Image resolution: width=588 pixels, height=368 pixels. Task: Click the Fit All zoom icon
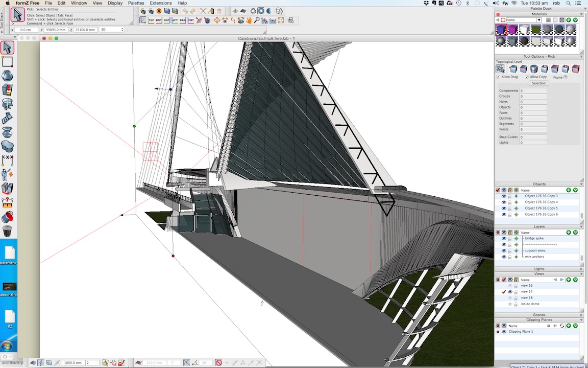[281, 20]
